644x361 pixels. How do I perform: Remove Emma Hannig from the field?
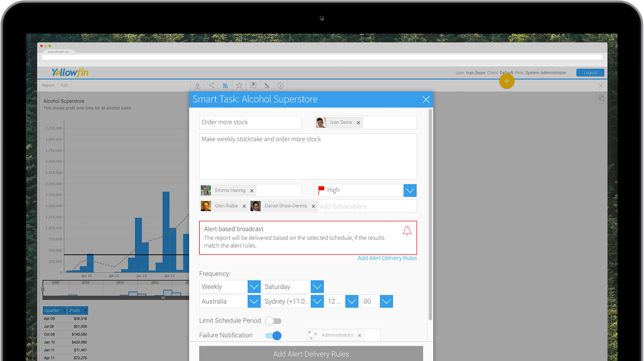(252, 191)
